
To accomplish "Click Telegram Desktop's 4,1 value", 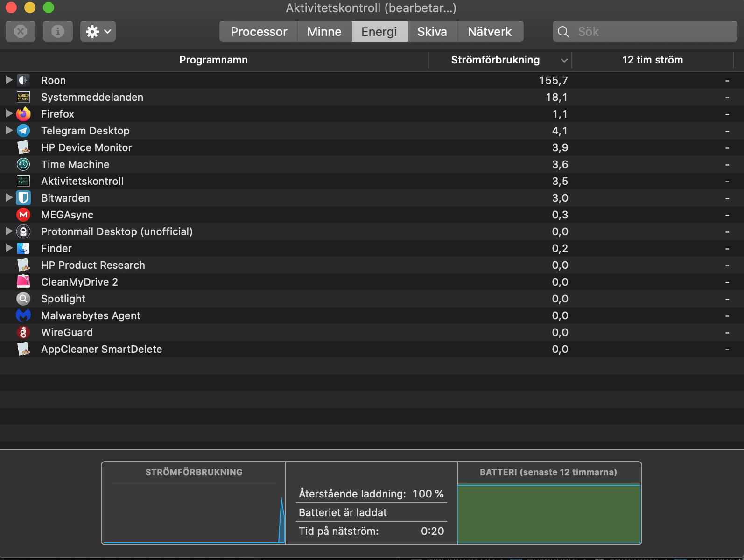I will [560, 131].
